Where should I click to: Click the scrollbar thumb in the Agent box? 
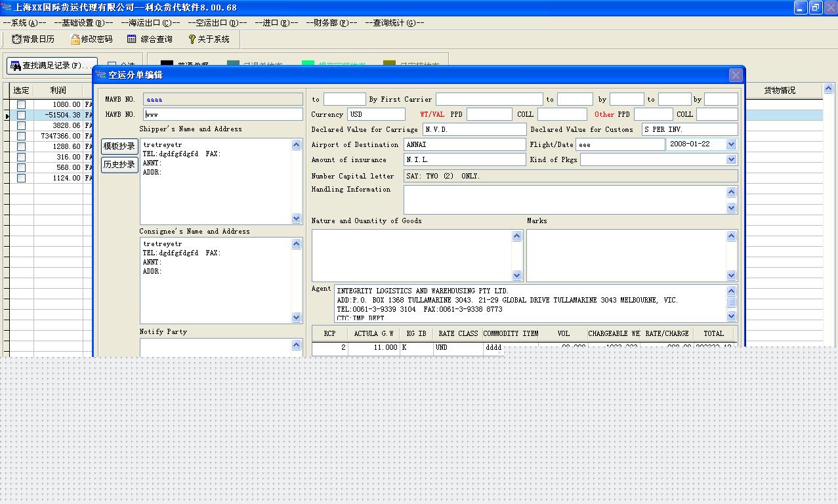click(732, 302)
